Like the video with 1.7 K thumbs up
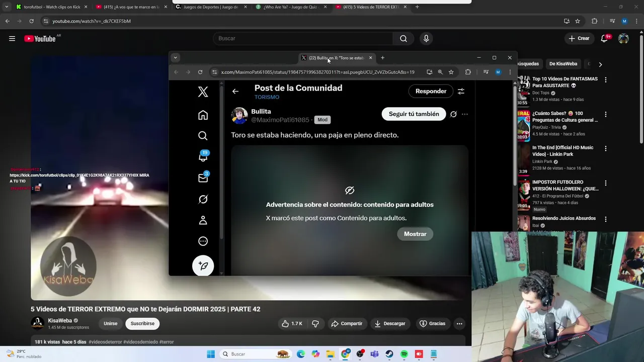The height and width of the screenshot is (362, 644). pyautogui.click(x=292, y=323)
